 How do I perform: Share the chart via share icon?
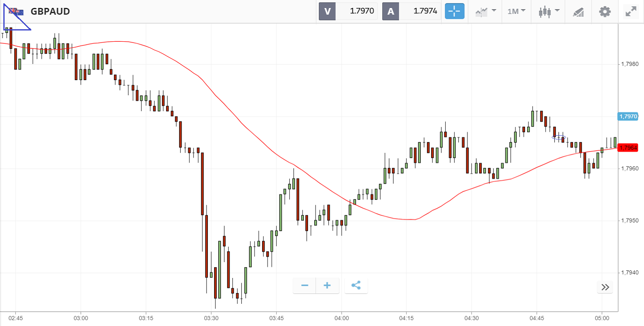356,286
